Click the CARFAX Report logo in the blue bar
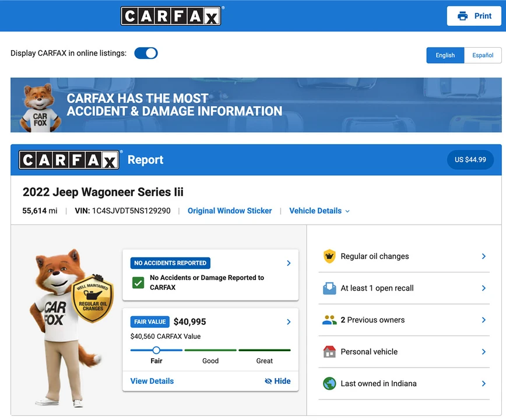 pos(69,160)
